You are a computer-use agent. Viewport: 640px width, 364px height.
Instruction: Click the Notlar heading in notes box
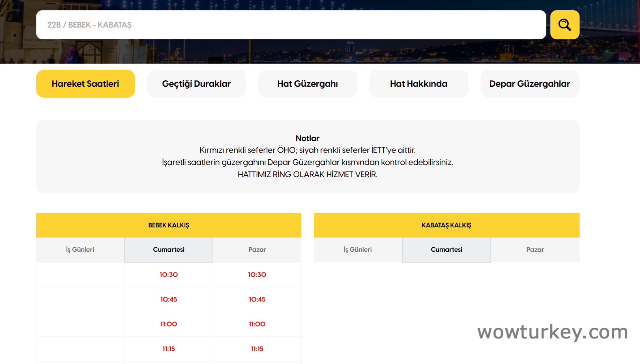tap(307, 139)
